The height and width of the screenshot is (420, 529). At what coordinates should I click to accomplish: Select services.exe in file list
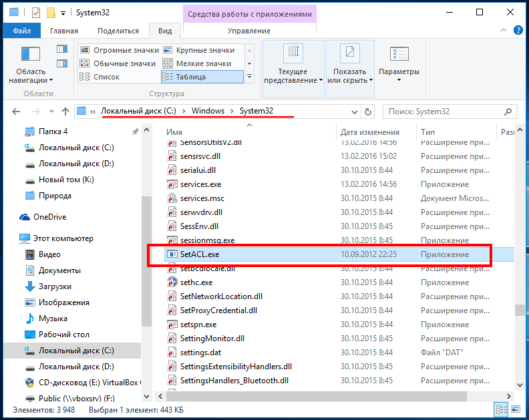point(200,184)
